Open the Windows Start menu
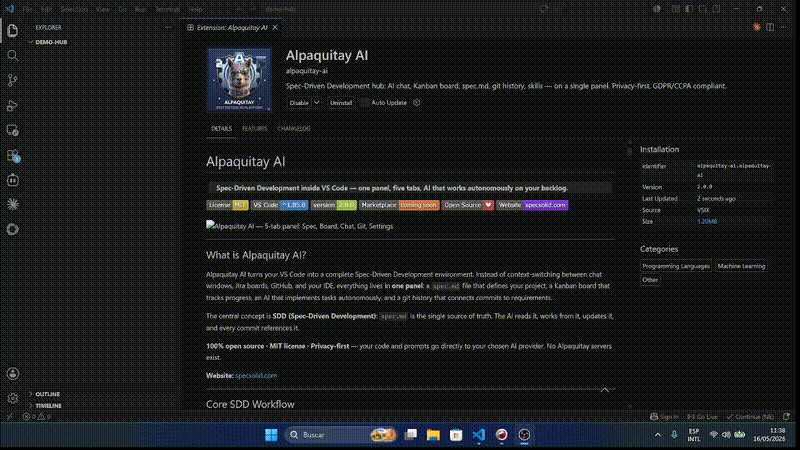The image size is (800, 450). point(271,435)
